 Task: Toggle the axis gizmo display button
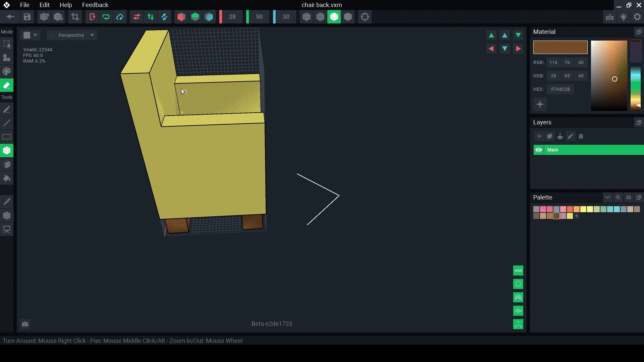[518, 324]
